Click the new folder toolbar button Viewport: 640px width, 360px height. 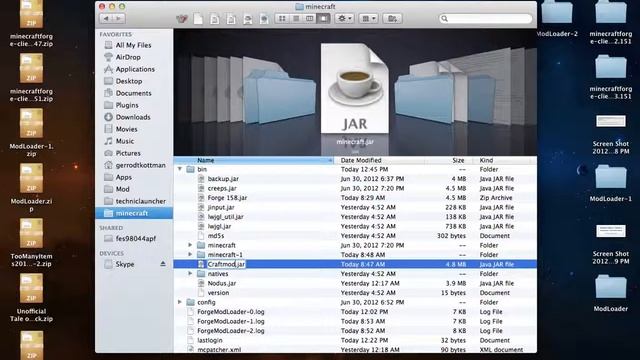pyautogui.click(x=392, y=18)
